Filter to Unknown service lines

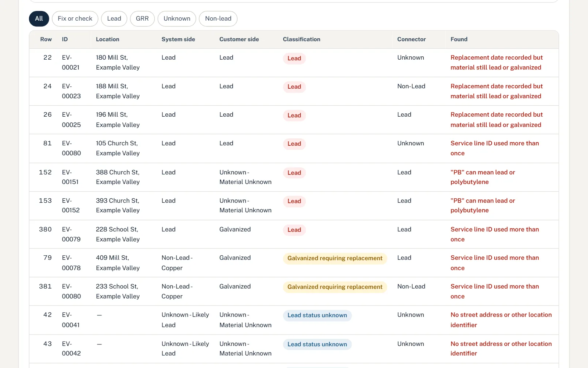[x=177, y=19]
